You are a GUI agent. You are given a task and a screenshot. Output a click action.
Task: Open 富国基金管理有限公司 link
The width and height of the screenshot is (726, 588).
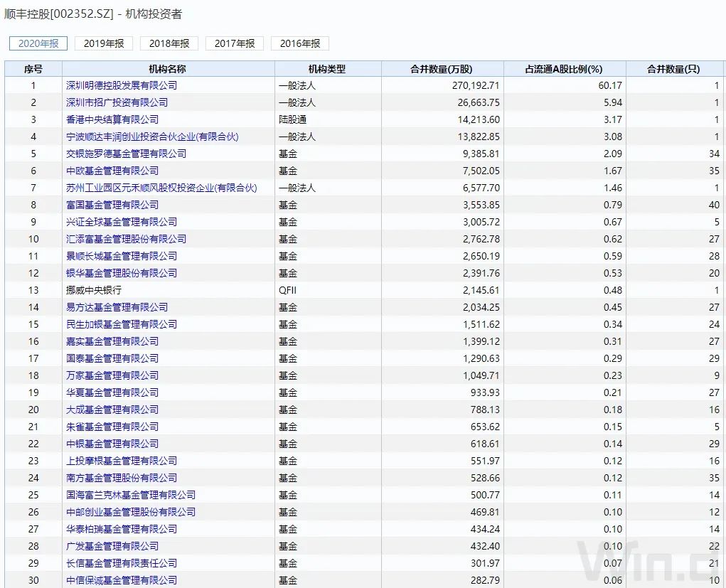point(112,205)
